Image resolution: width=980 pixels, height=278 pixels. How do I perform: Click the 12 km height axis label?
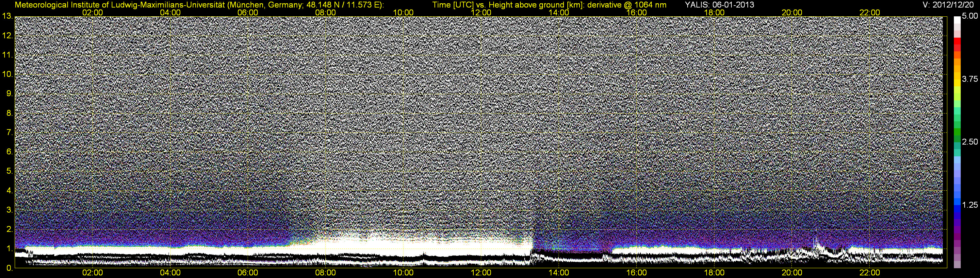coord(7,36)
